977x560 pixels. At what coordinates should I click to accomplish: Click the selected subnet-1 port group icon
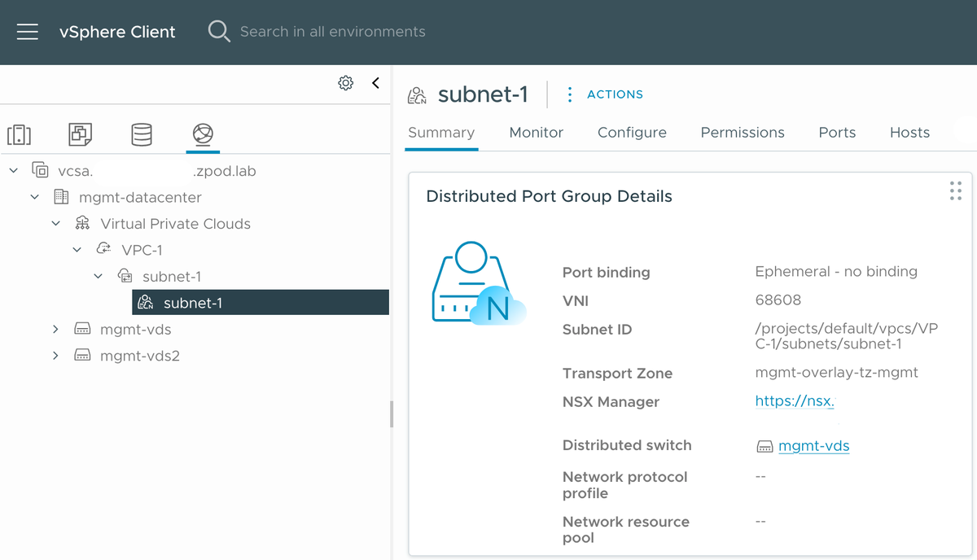click(146, 303)
